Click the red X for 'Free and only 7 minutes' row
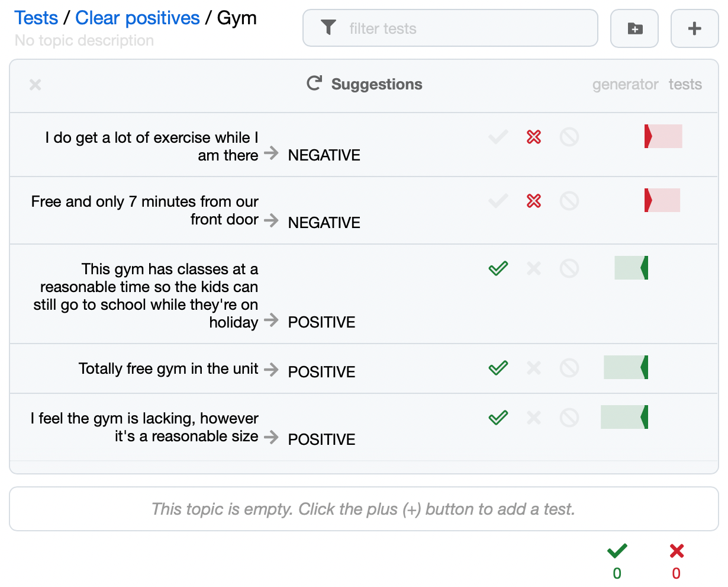Image resolution: width=728 pixels, height=587 pixels. coord(534,201)
